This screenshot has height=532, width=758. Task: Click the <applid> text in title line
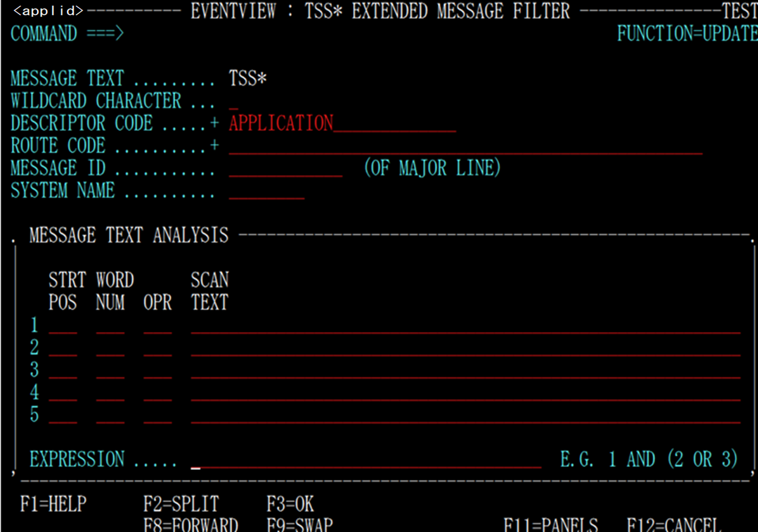(x=48, y=11)
